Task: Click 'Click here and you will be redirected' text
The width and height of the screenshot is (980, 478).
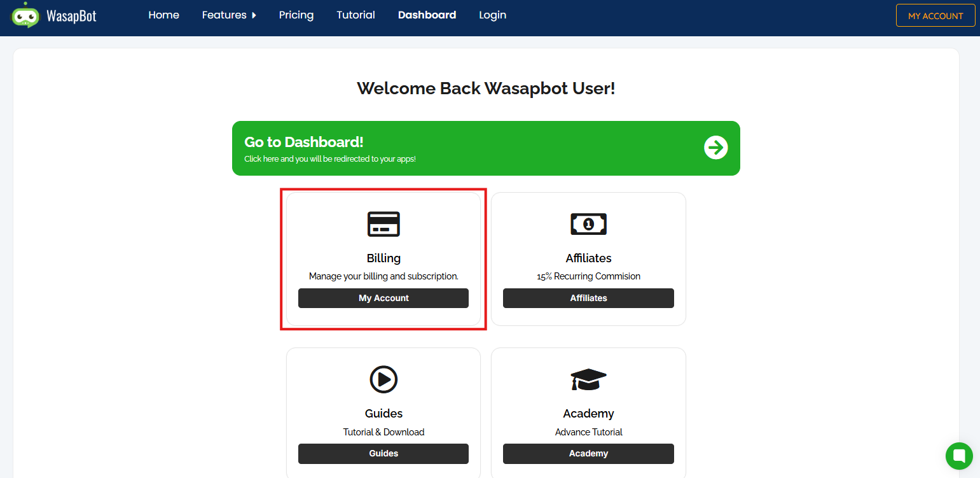Action: 330,158
